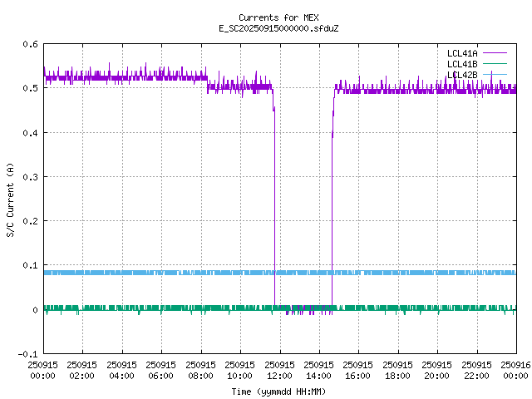Click the "S/C Current (A)" y-axis label
The width and height of the screenshot is (532, 399).
click(10, 199)
